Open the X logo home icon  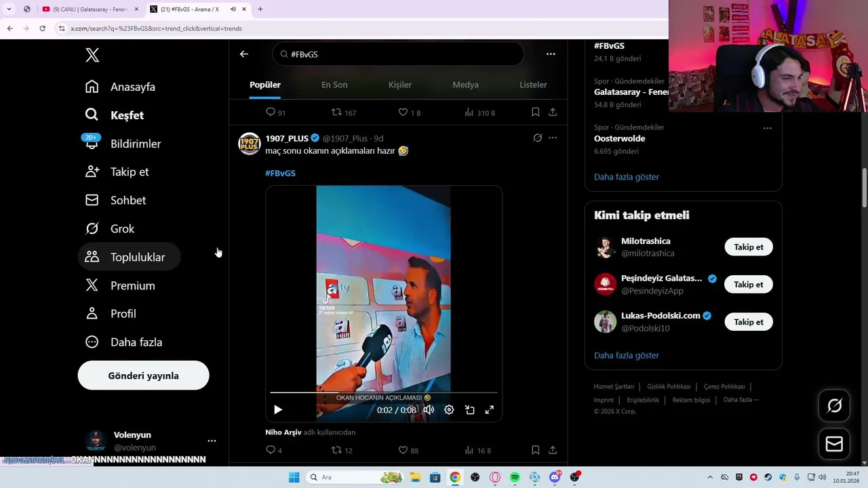tap(92, 56)
